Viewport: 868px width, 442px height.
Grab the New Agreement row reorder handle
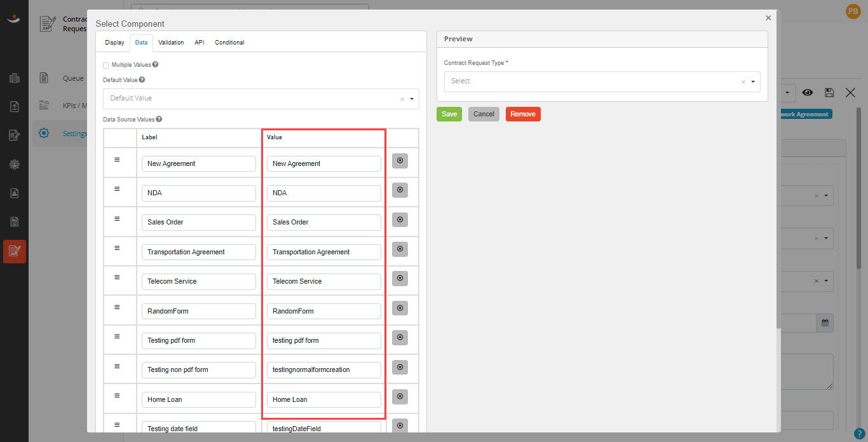[x=117, y=160]
